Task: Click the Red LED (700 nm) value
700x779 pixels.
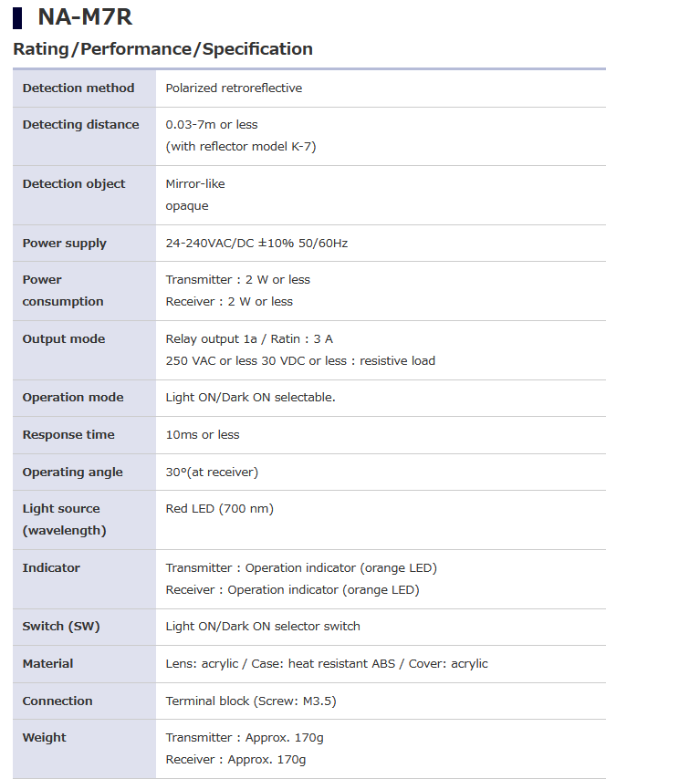Action: click(x=219, y=509)
